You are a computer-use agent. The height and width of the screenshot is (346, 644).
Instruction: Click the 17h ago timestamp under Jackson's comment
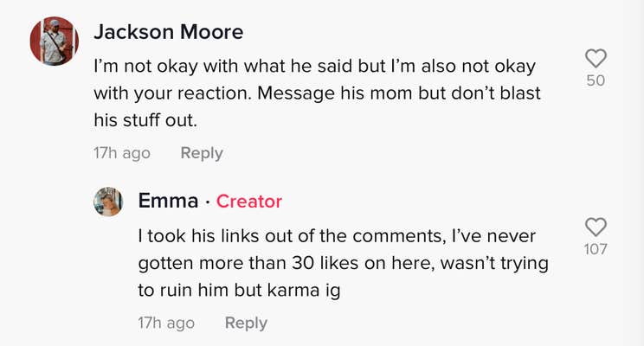click(x=122, y=153)
